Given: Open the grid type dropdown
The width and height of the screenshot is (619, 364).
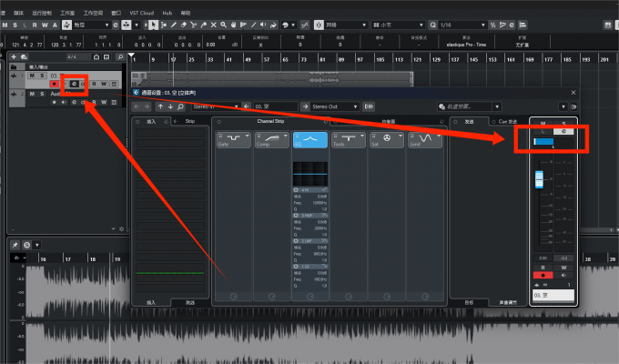Looking at the screenshot, I should (x=399, y=25).
